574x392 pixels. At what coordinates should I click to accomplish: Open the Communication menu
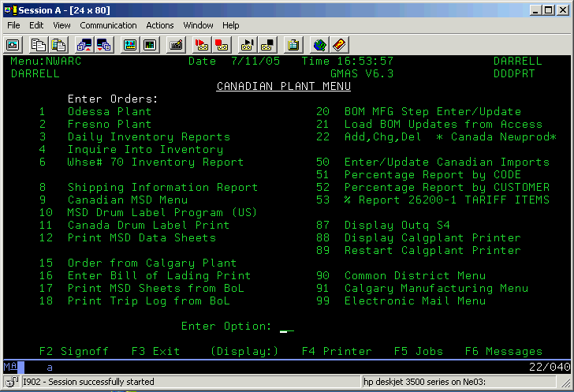click(x=108, y=25)
